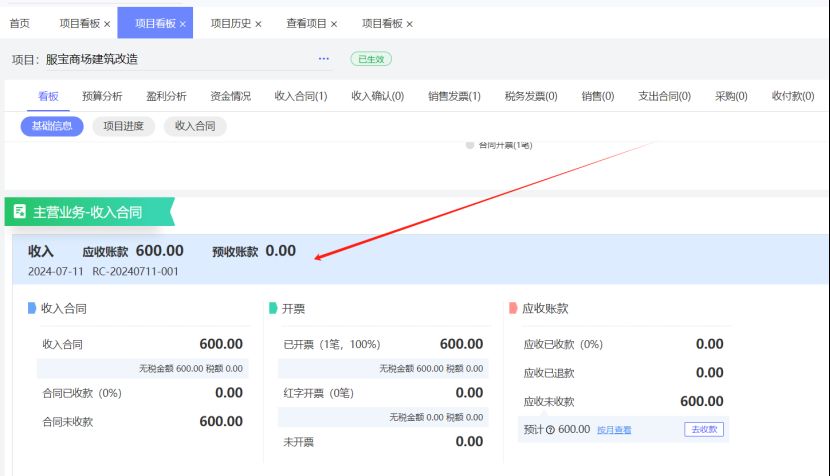Close the 查看项目 tab
The image size is (830, 476).
pos(334,24)
